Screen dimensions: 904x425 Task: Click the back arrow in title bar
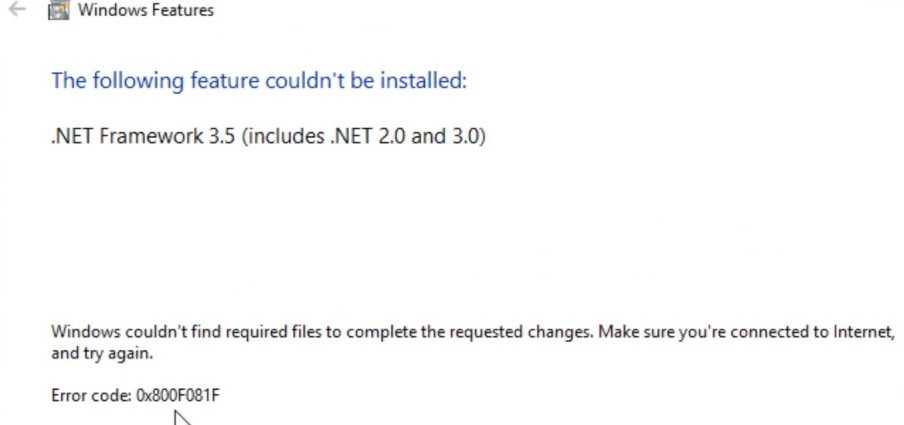(16, 11)
